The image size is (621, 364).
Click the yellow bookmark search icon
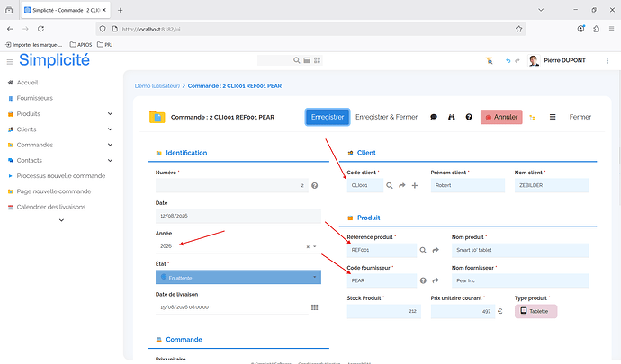tap(490, 60)
